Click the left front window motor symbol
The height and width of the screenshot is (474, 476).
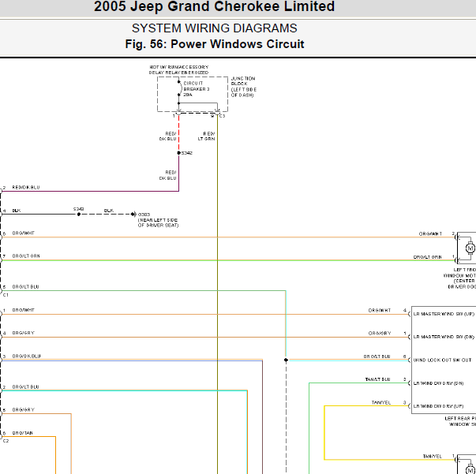[x=470, y=248]
